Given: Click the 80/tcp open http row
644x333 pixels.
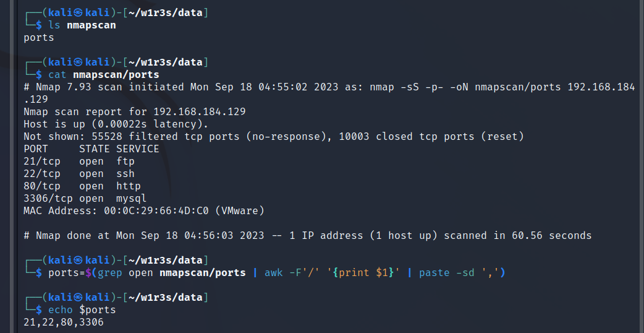Looking at the screenshot, I should 82,186.
